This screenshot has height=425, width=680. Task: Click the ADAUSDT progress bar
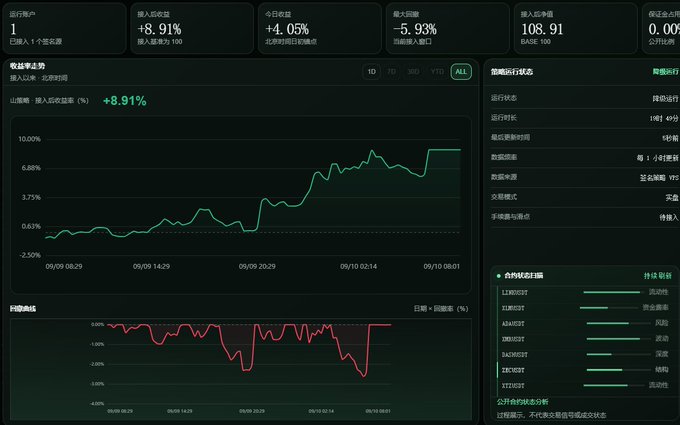pyautogui.click(x=618, y=323)
